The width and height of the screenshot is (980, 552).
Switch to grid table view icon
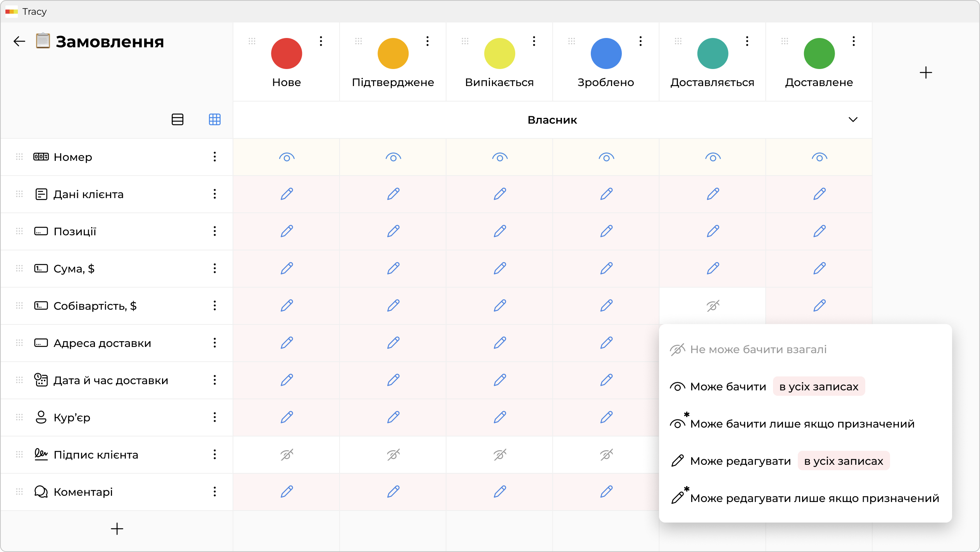coord(214,119)
